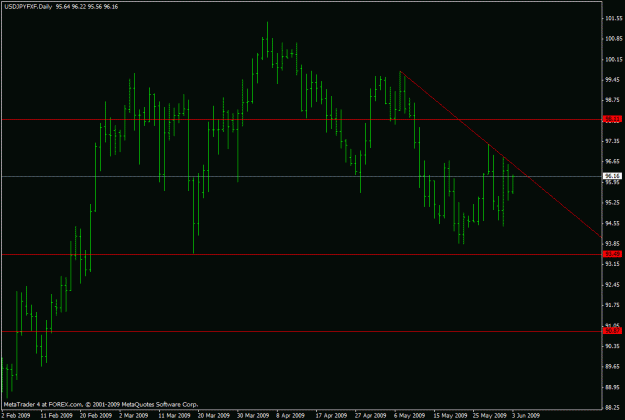Screen dimensions: 625x420
Task: Click the 91.75 price axis label
Action: pyautogui.click(x=614, y=305)
